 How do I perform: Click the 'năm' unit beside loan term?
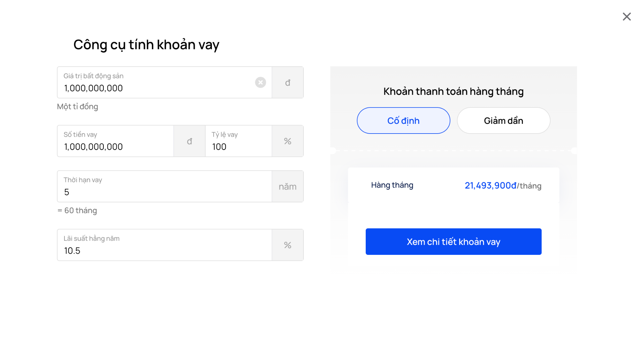click(x=287, y=187)
